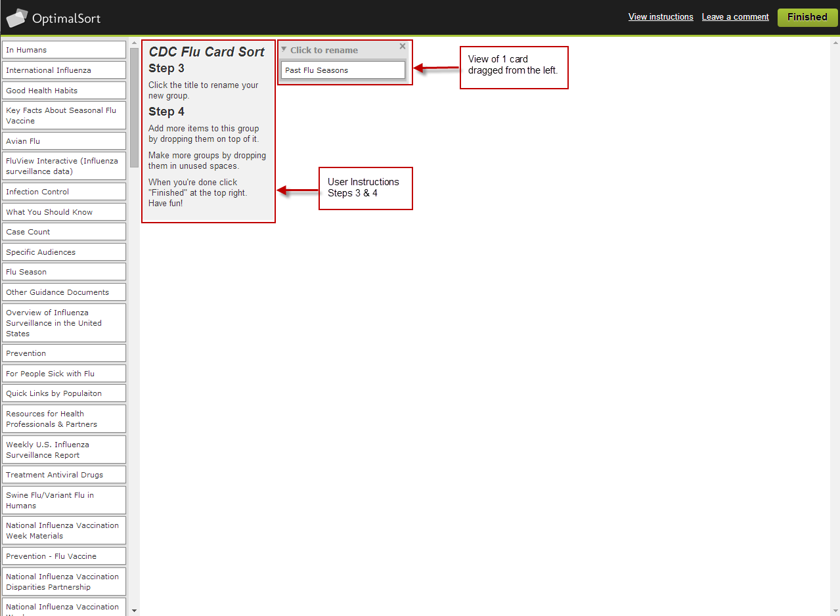Select 'Resources for Health Professionals & Partners' card
The height and width of the screenshot is (616, 840).
pos(64,419)
